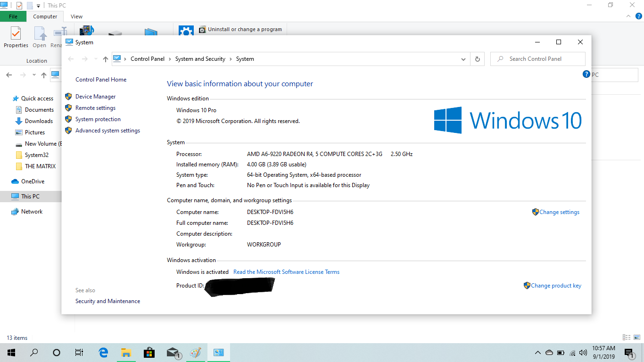The image size is (644, 362).
Task: Open address bar history dropdown in System window
Action: pos(464,59)
